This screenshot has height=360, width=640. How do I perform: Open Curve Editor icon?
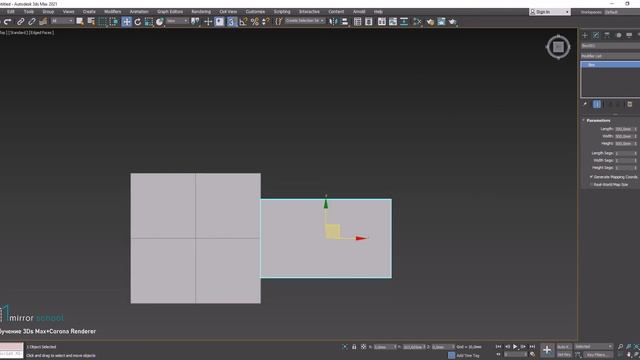pyautogui.click(x=393, y=22)
